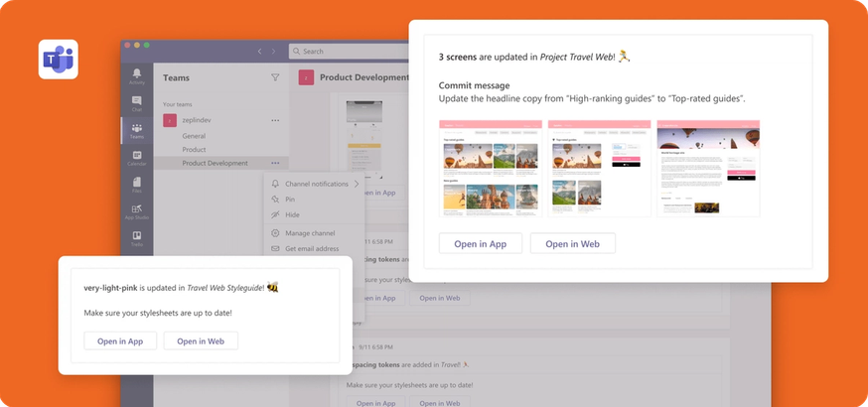Open the Calendar from the sidebar
868x407 pixels.
(x=137, y=158)
